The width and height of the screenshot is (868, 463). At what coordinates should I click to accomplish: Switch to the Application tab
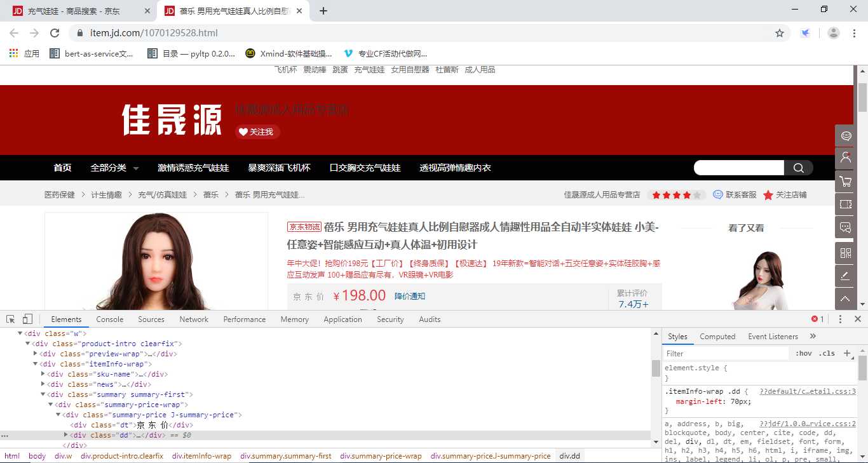pos(342,319)
